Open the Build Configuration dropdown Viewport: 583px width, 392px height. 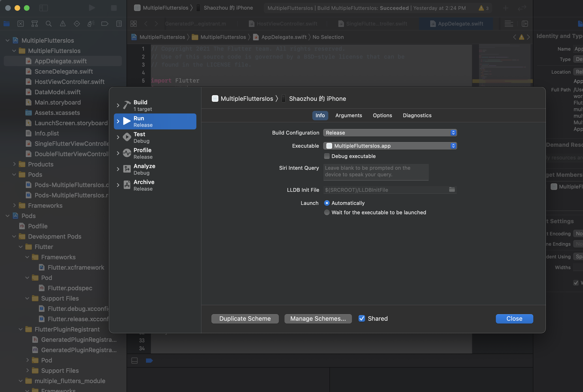point(390,133)
